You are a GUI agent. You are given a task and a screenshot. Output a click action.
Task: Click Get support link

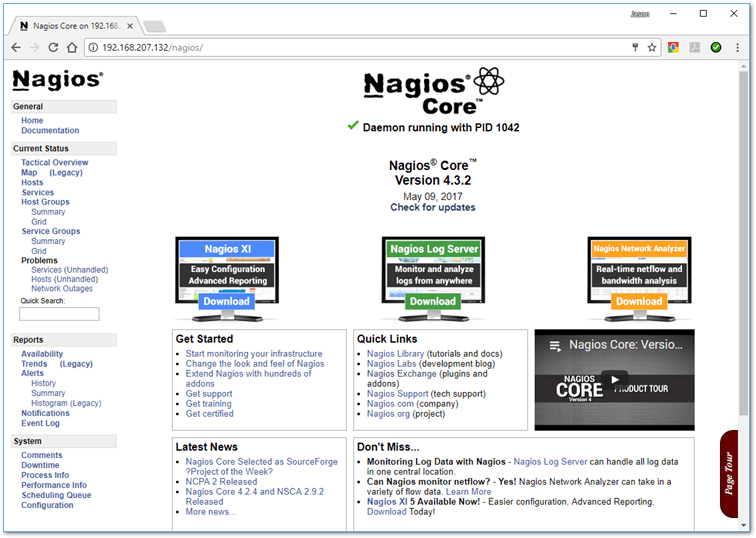[x=209, y=393]
